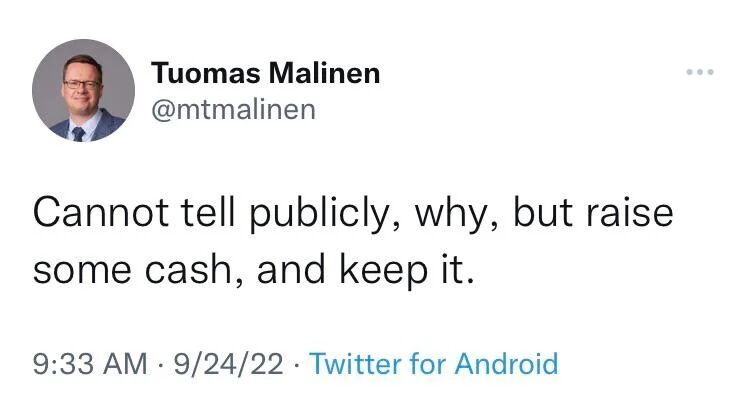Click the 9/24/22 tweet date
This screenshot has height=397, width=750.
[x=229, y=364]
